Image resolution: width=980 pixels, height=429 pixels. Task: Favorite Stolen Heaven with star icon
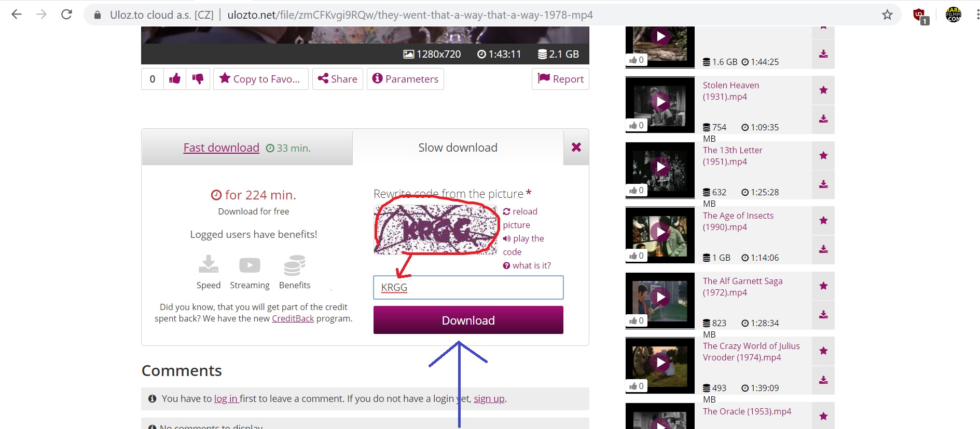pyautogui.click(x=823, y=90)
